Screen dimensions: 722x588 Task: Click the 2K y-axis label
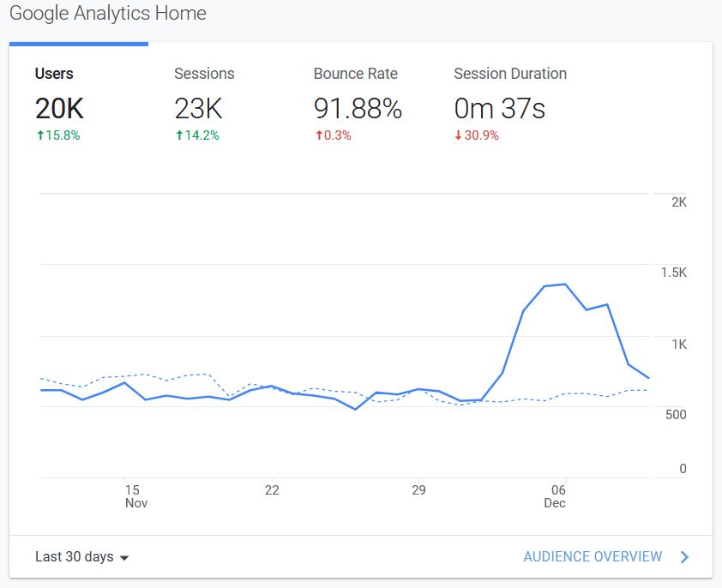click(x=679, y=202)
